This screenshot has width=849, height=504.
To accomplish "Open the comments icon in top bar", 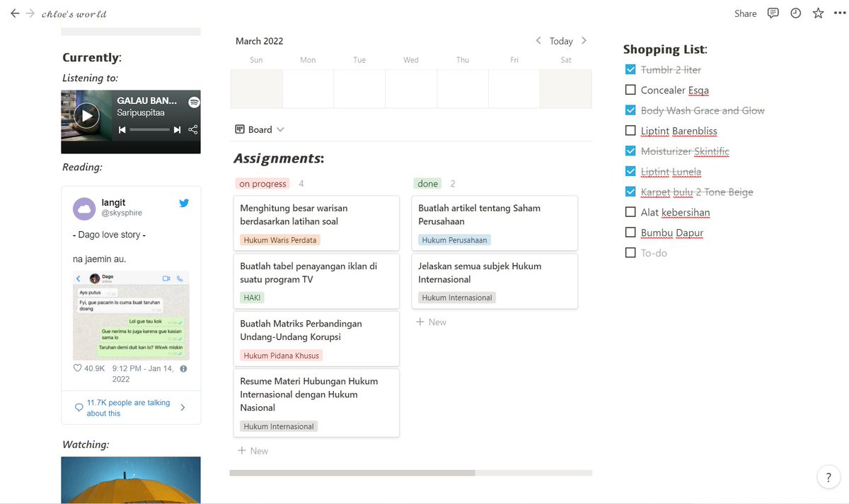I will (773, 13).
